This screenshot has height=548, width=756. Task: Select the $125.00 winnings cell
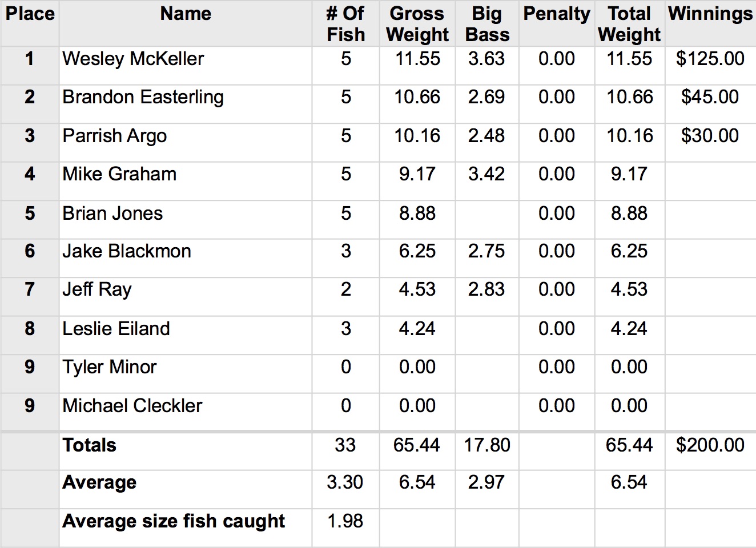click(710, 59)
